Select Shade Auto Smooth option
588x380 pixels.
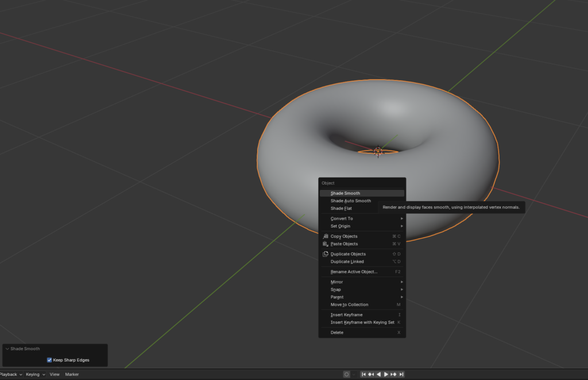pos(350,201)
